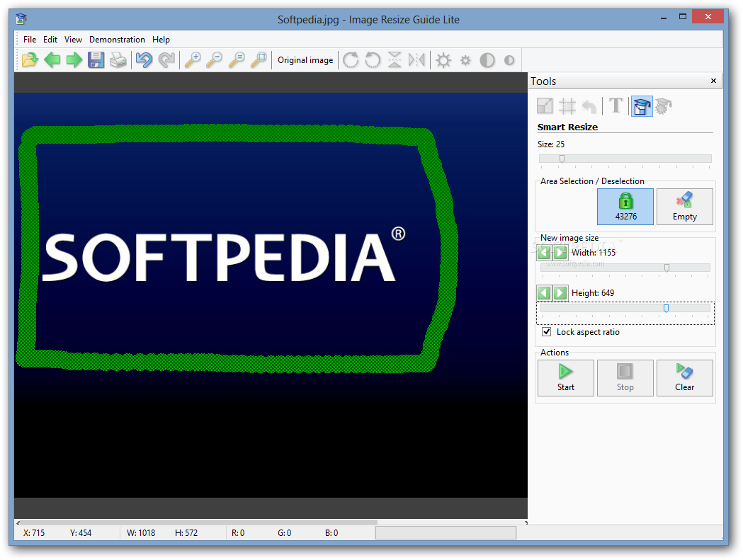Click the X: 715 status bar value

tap(33, 533)
